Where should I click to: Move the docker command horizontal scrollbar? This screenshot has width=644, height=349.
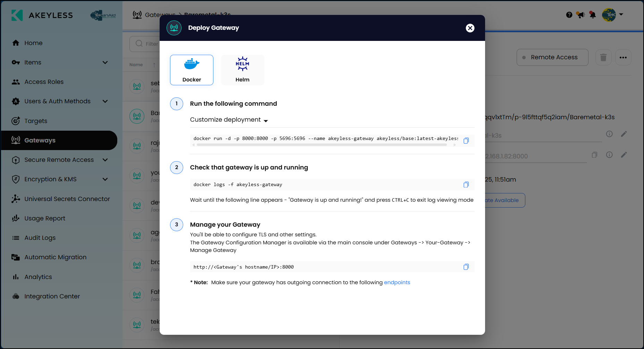click(x=322, y=145)
